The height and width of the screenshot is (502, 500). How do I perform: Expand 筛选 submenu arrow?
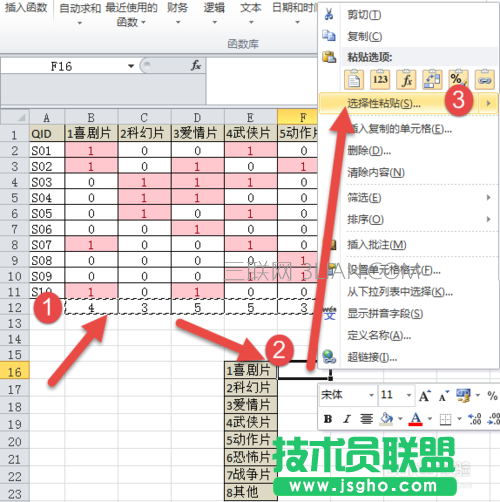[x=488, y=197]
